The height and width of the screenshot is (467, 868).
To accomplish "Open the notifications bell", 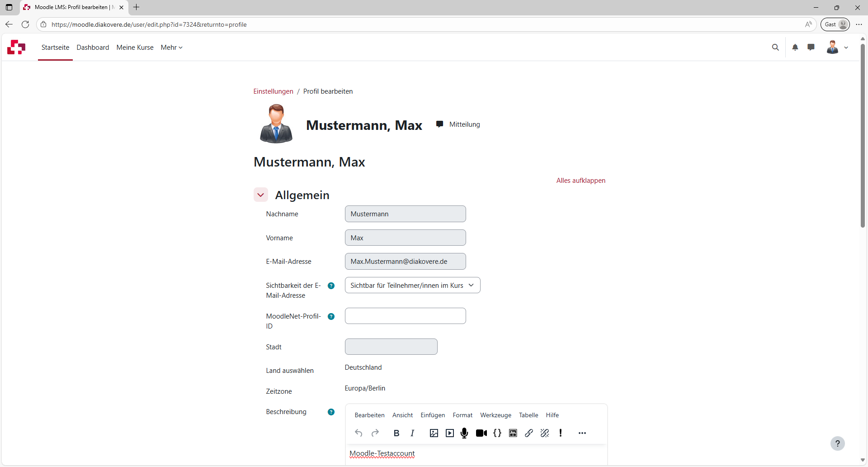I will (x=795, y=48).
